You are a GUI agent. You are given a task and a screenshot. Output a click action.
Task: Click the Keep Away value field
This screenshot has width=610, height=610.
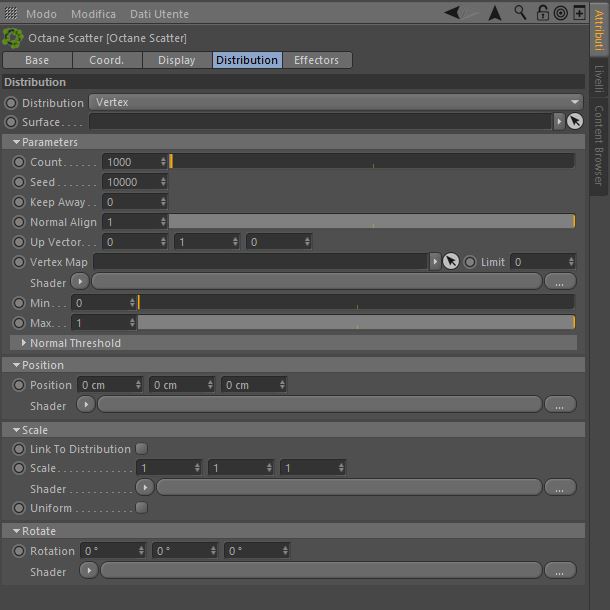(x=135, y=202)
